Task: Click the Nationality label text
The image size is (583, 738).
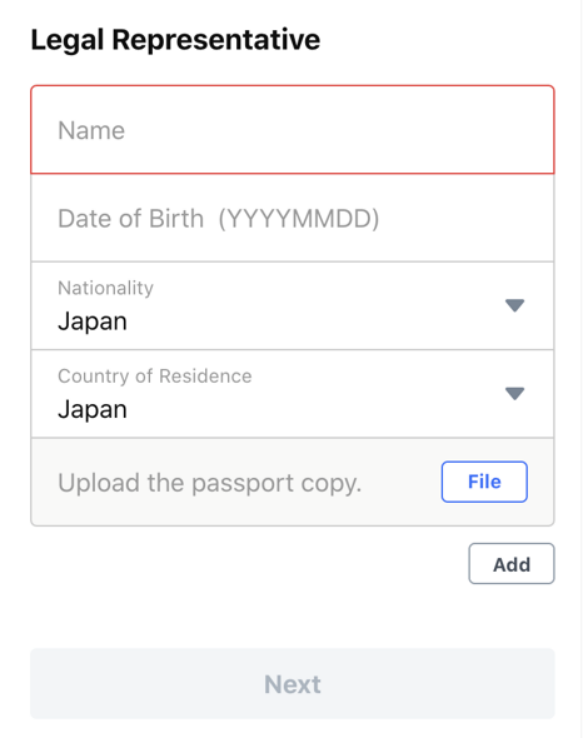Action: coord(105,288)
